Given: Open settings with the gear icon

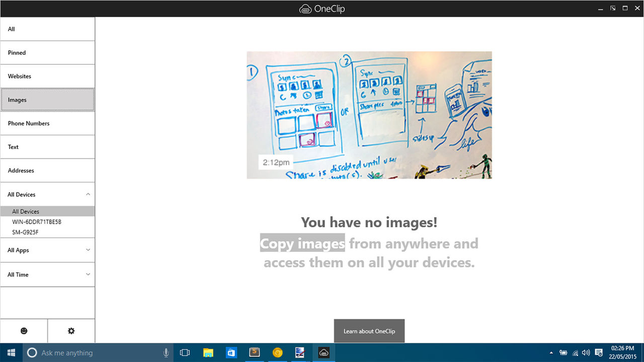Looking at the screenshot, I should (71, 331).
